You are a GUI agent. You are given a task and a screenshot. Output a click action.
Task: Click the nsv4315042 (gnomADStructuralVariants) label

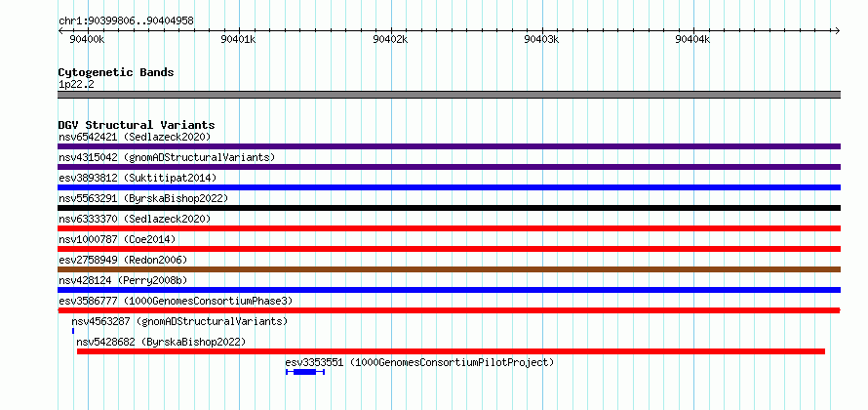[x=167, y=157]
